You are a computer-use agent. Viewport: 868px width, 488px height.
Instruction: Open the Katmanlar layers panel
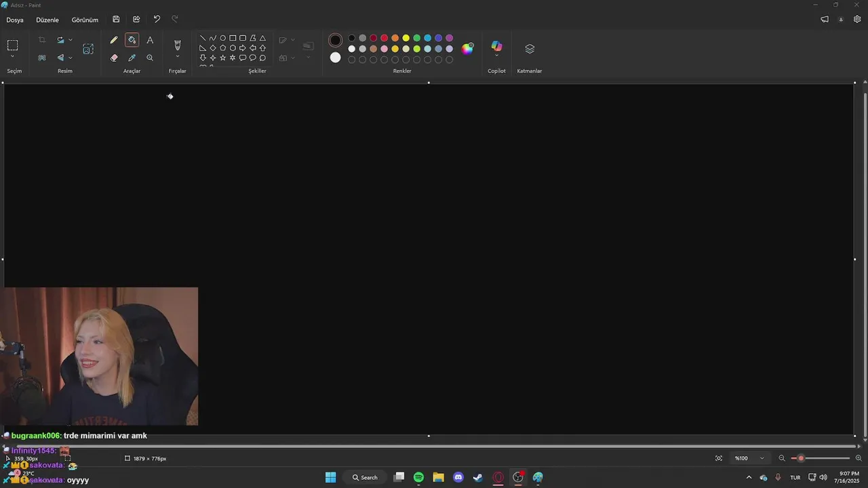click(530, 49)
